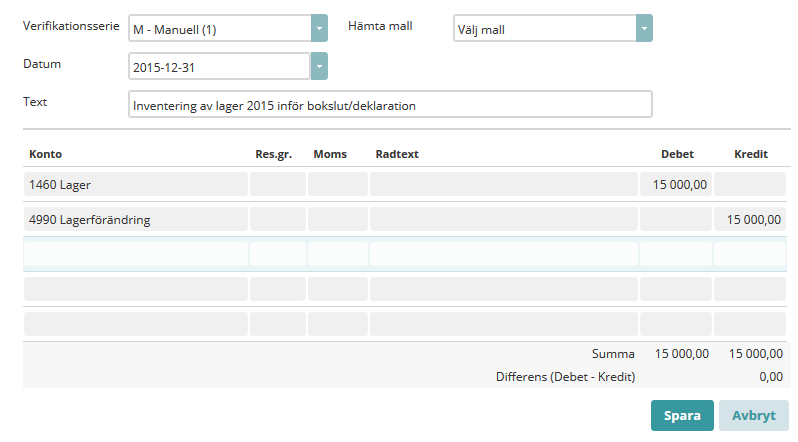Open the Verifikationsserie dropdown arrow
798x442 pixels.
coord(319,29)
